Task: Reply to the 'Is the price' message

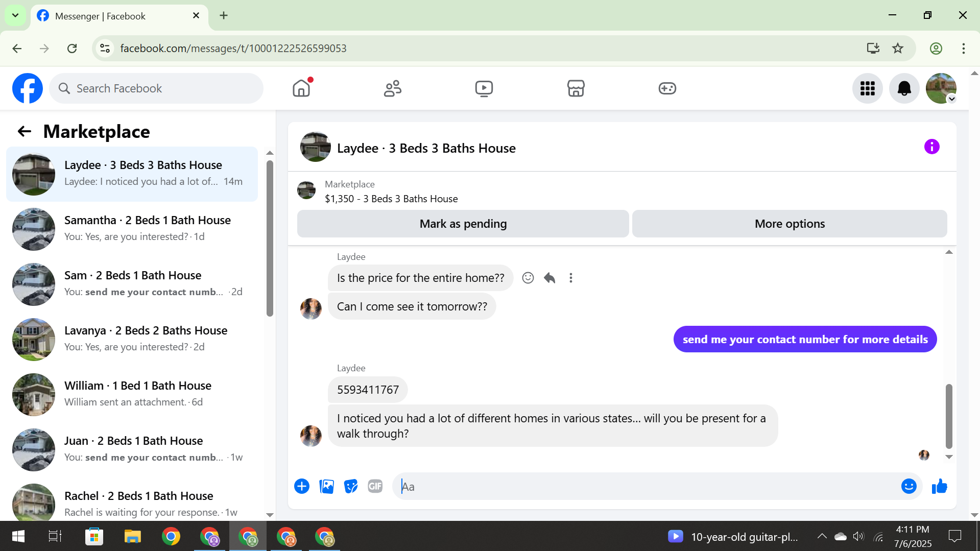Action: (x=549, y=278)
